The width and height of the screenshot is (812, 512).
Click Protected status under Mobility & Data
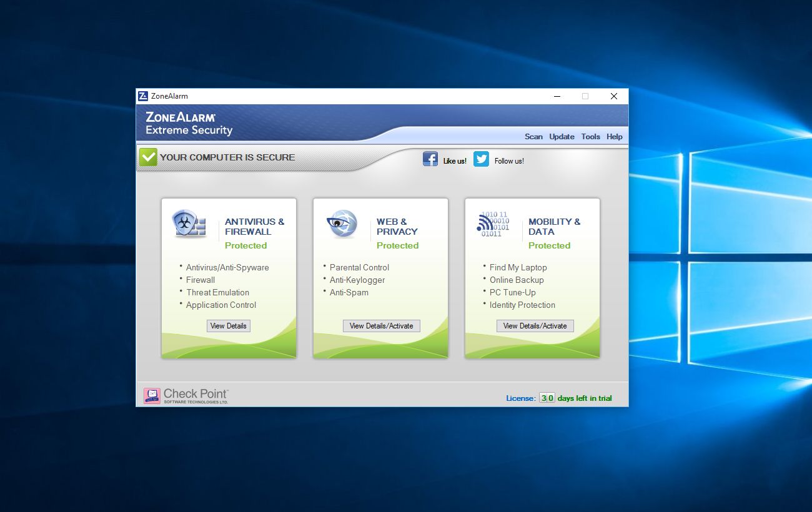point(549,245)
